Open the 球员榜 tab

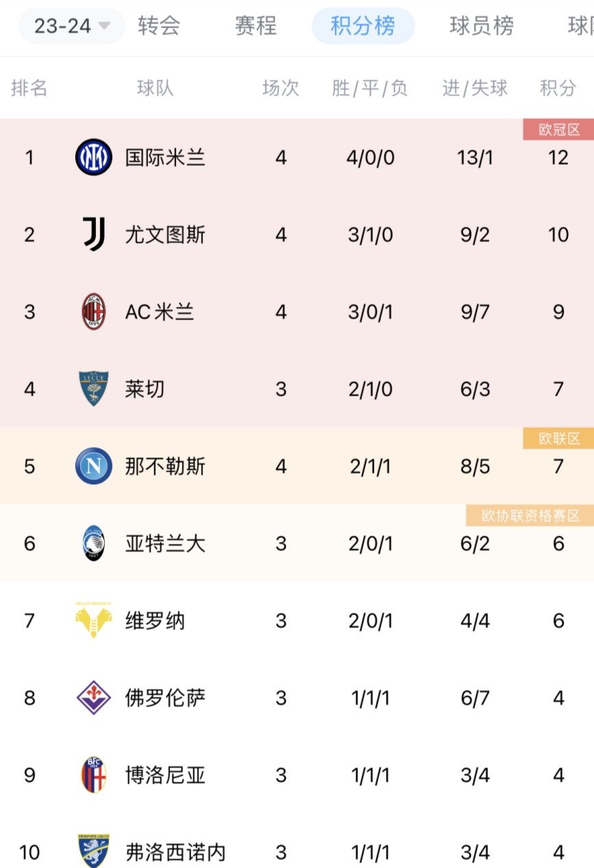[x=482, y=26]
